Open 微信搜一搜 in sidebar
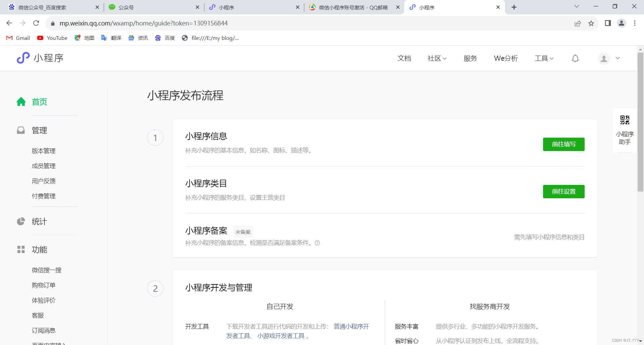Screen dimensions: 644x345 47,270
